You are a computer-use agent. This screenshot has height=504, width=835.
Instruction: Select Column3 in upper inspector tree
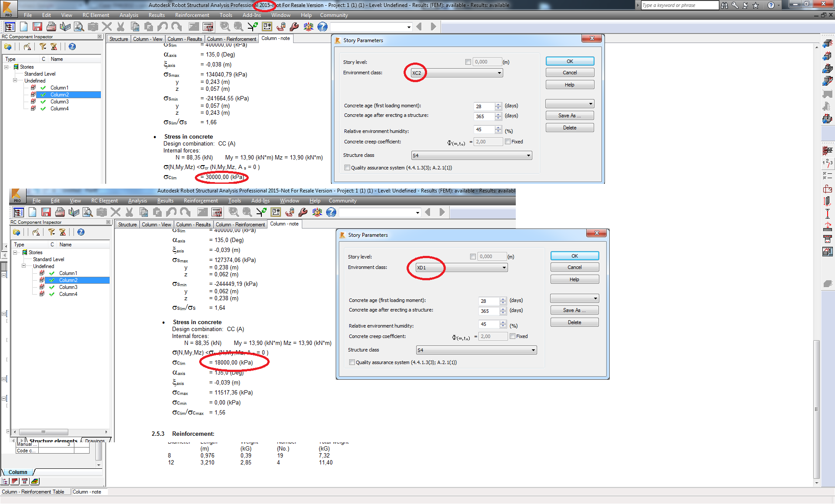coord(60,102)
